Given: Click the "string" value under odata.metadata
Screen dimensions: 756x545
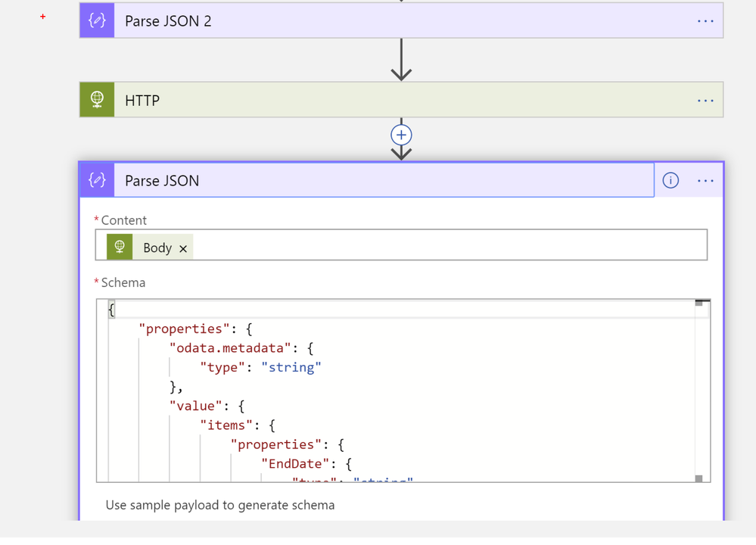Looking at the screenshot, I should 291,368.
